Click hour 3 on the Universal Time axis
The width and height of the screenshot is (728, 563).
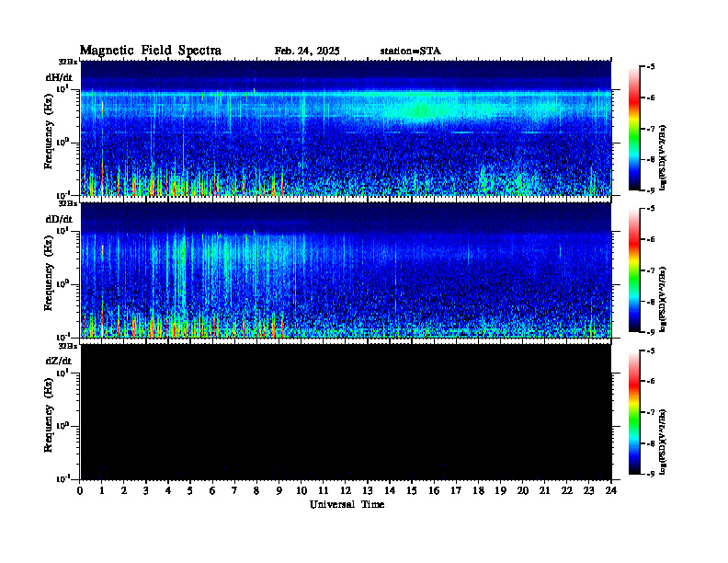(x=146, y=490)
